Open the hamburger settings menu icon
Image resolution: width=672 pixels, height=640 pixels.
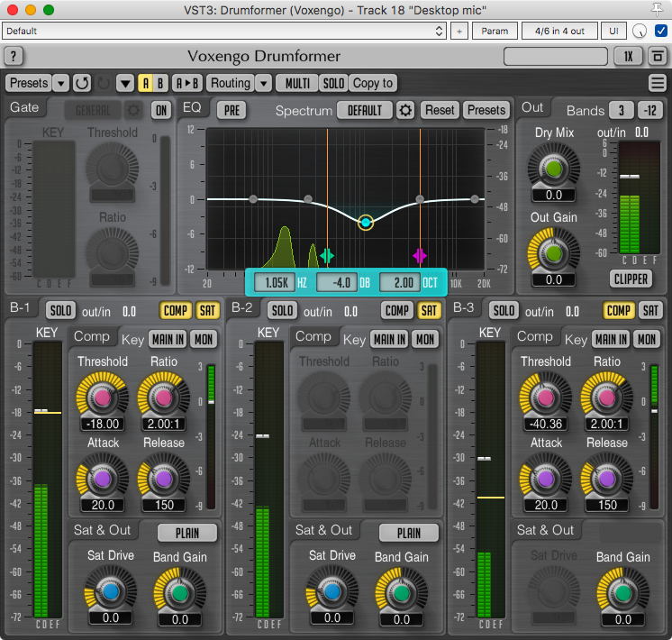(658, 83)
